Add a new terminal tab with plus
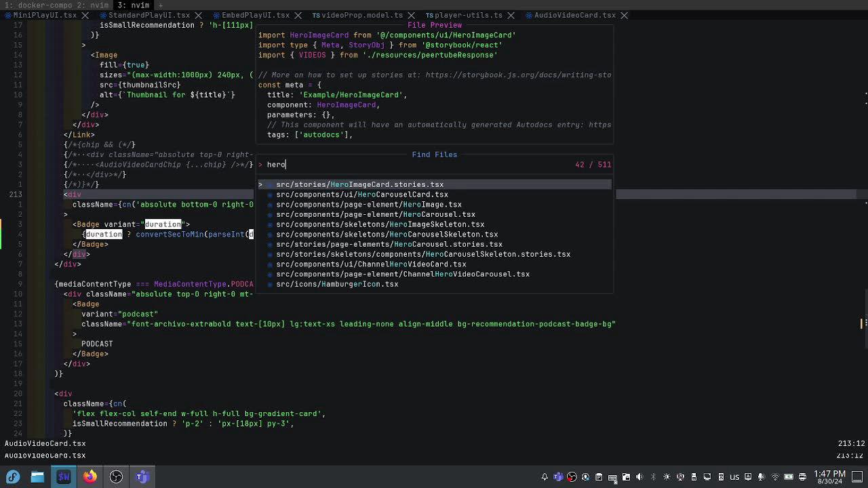The height and width of the screenshot is (488, 868). point(161,5)
